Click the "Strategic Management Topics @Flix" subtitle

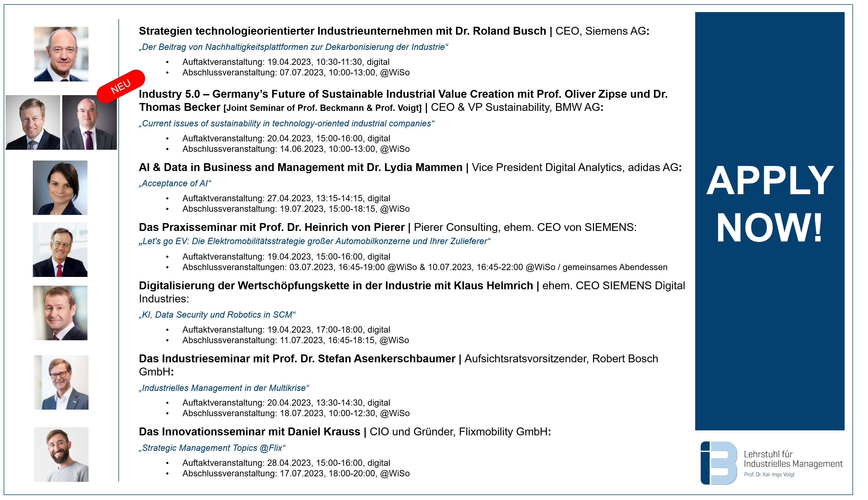[x=212, y=448]
